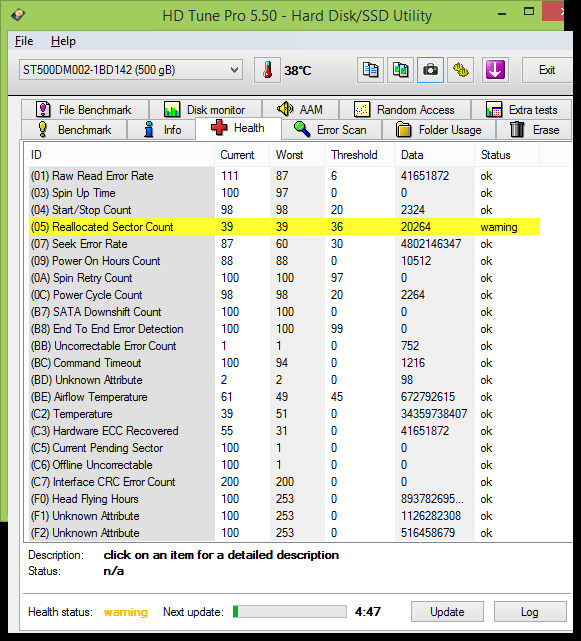Click the Data column header
Viewport: 581px width, 641px height.
coord(435,155)
